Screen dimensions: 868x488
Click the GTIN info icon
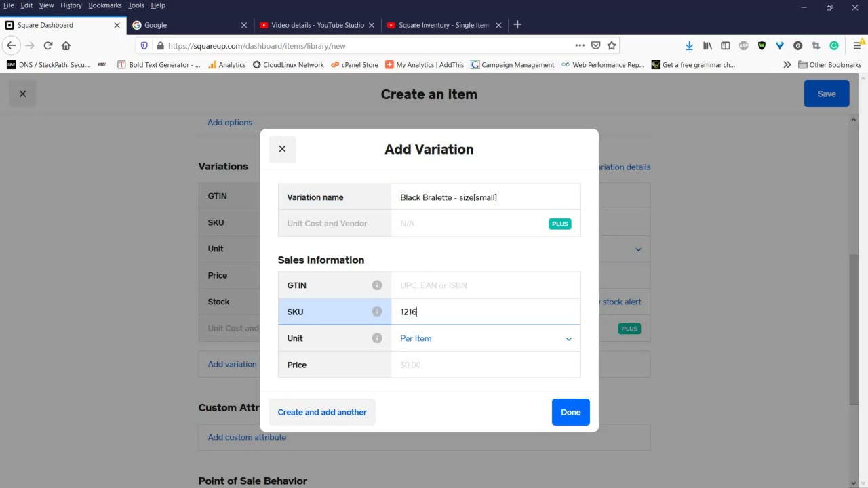tap(377, 285)
